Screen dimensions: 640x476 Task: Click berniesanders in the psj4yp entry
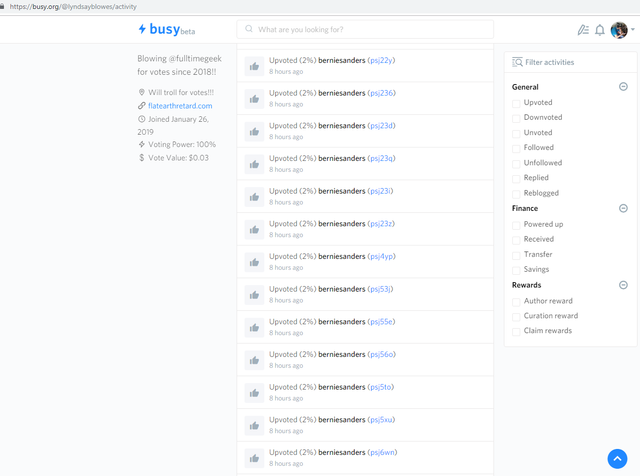click(341, 256)
